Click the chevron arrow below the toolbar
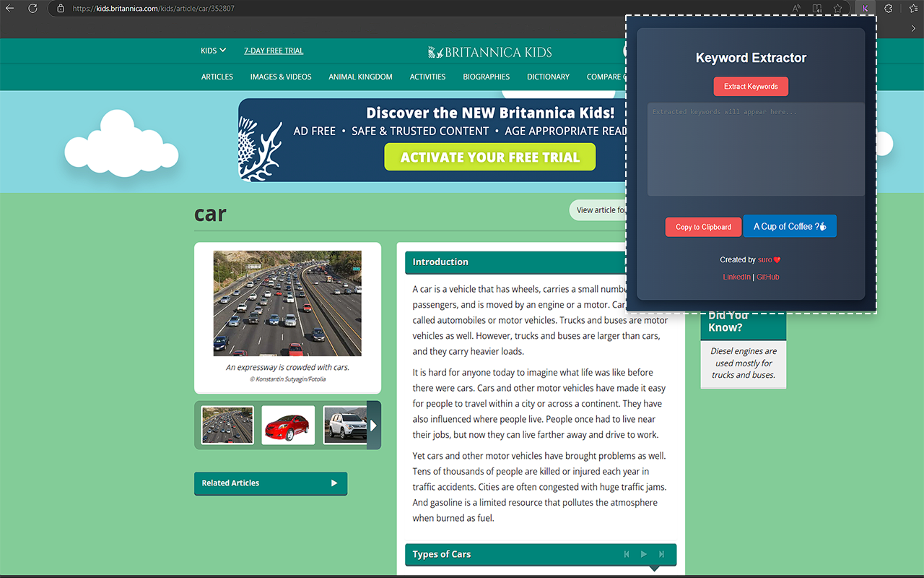The height and width of the screenshot is (578, 924). (x=913, y=28)
